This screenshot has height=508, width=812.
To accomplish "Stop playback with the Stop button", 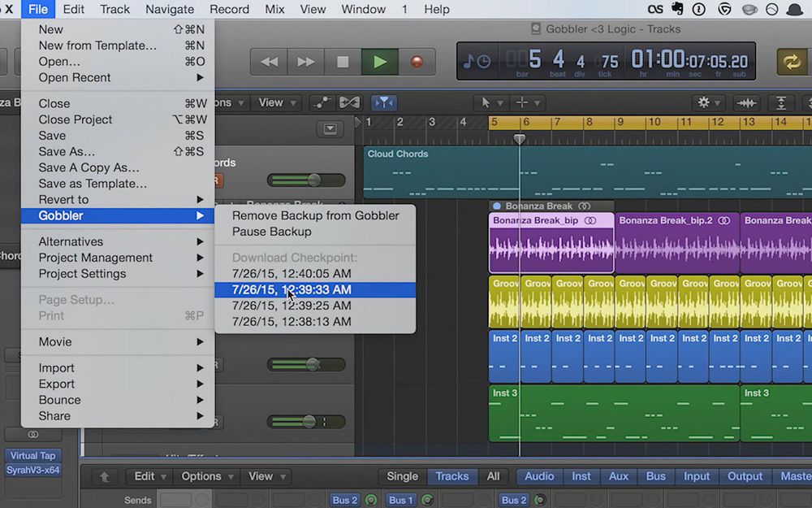I will 343,63.
